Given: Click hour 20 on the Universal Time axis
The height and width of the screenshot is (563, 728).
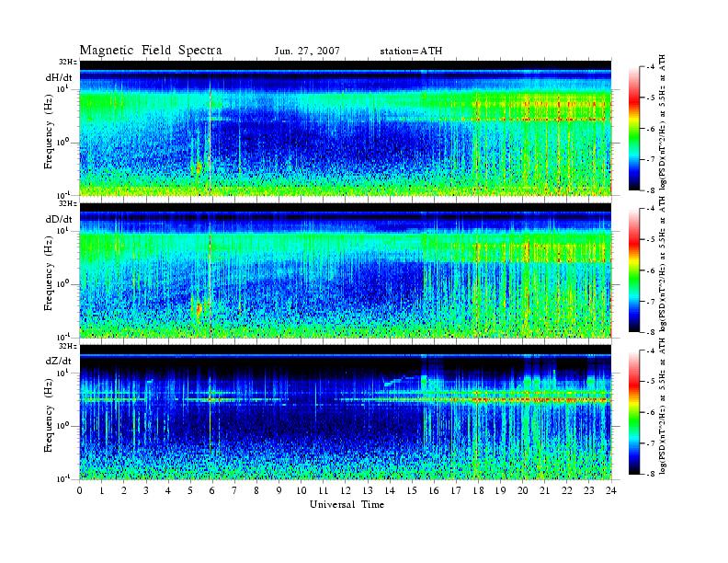Looking at the screenshot, I should point(523,490).
